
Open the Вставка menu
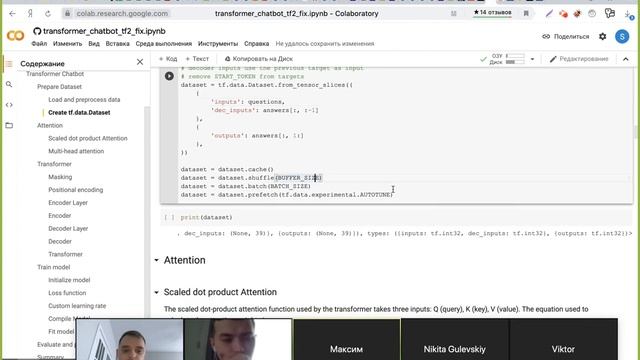tap(118, 44)
